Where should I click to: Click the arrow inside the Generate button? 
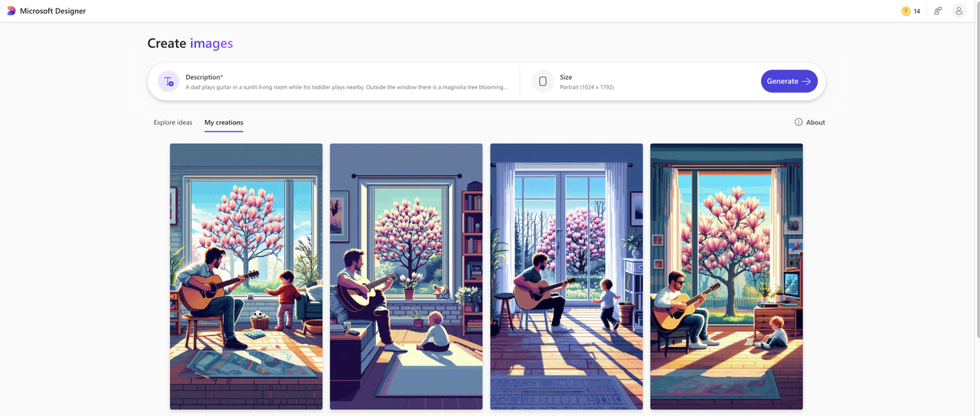[806, 81]
